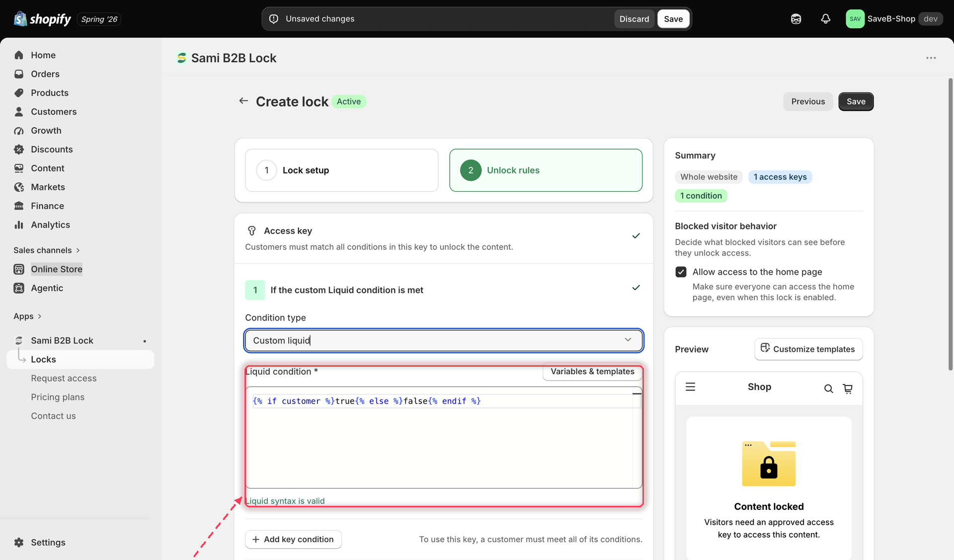954x560 pixels.
Task: Open Contact us in sidebar
Action: 53,416
